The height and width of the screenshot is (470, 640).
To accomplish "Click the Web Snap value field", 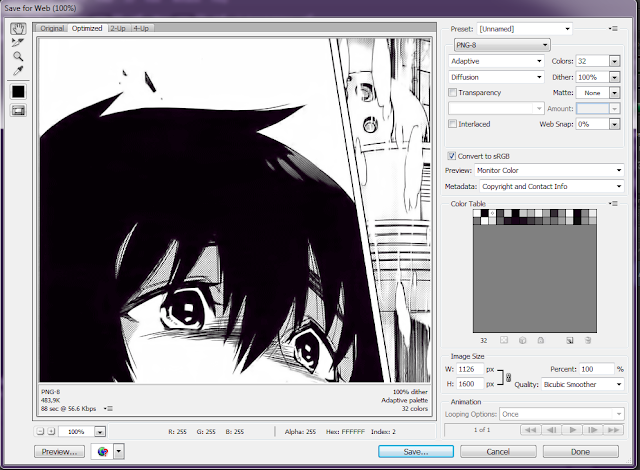I will [592, 124].
